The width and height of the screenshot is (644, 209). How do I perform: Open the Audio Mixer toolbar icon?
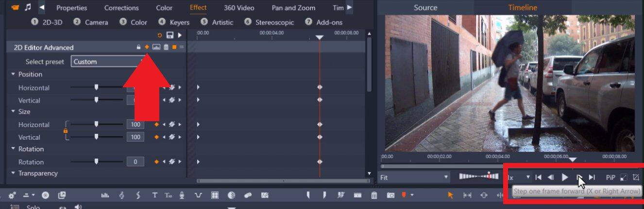click(x=105, y=195)
